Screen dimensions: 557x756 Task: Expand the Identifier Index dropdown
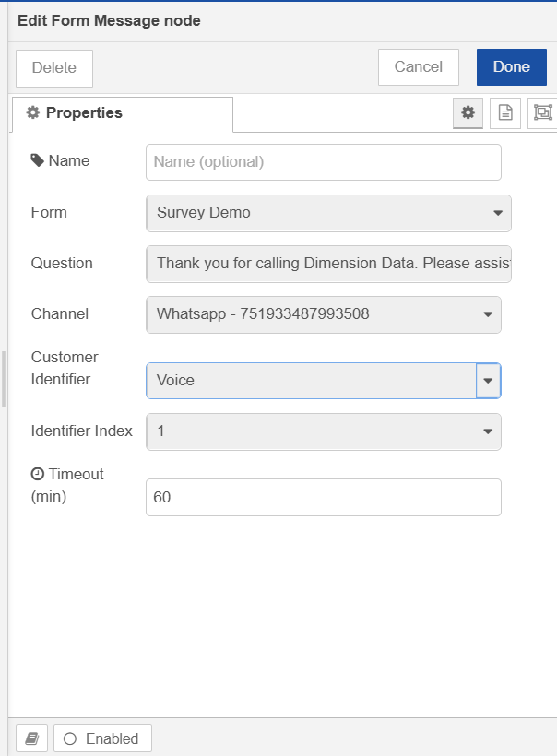[x=324, y=431]
